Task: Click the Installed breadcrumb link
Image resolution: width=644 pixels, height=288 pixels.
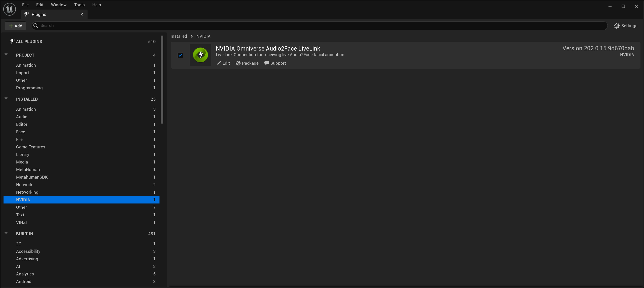Action: (179, 36)
